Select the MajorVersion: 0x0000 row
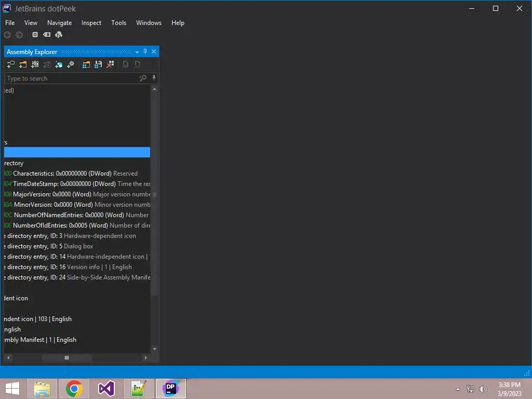The image size is (532, 399). [x=77, y=194]
